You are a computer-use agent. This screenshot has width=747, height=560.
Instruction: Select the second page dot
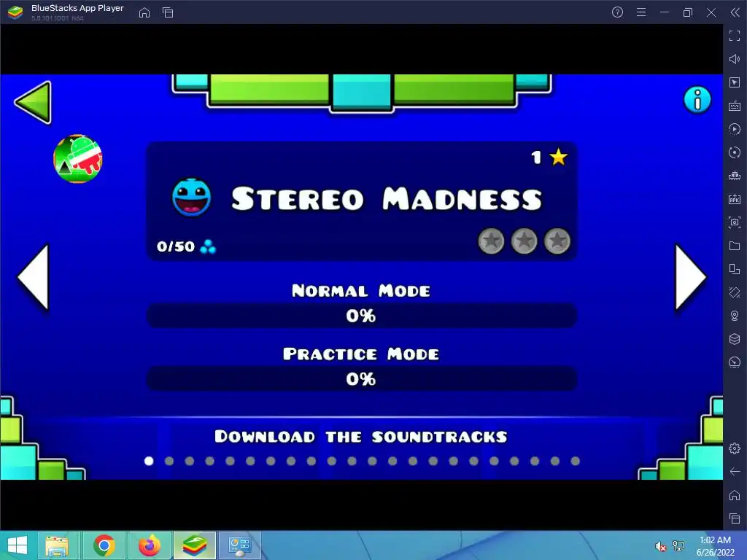click(169, 461)
